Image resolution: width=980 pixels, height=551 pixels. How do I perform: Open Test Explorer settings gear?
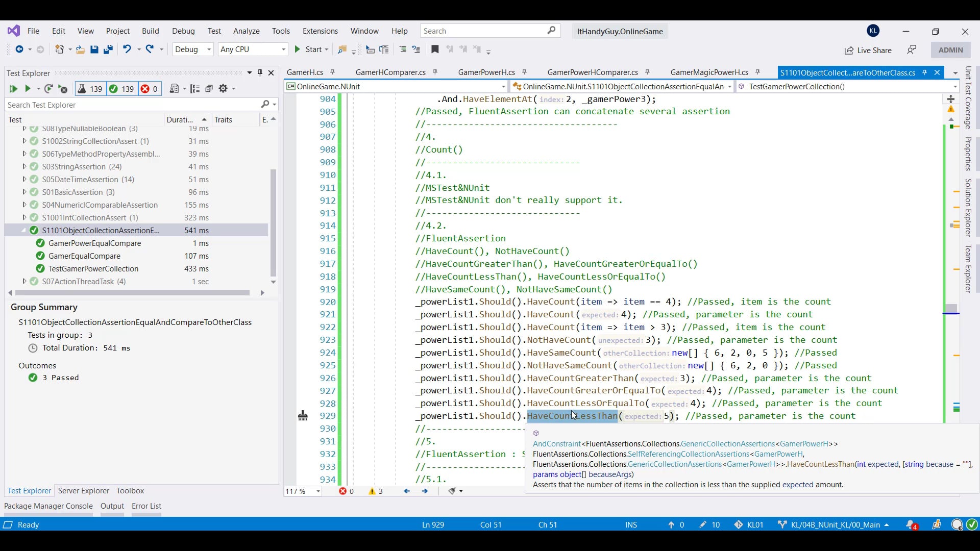tap(223, 89)
